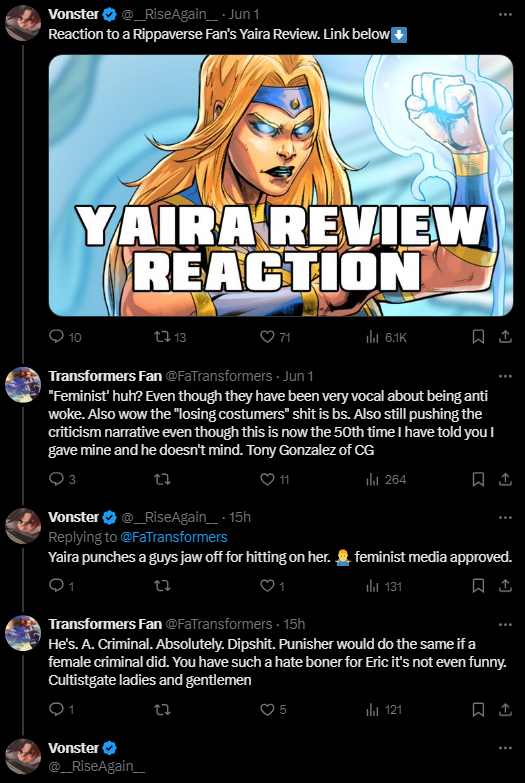
Task: Open three-dot menu on 'Yaira punches' tweet
Action: (506, 517)
